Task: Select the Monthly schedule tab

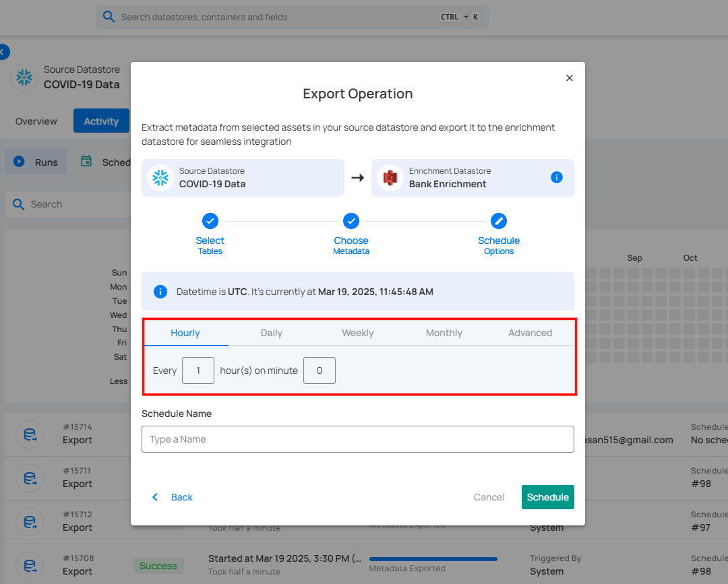Action: (444, 333)
